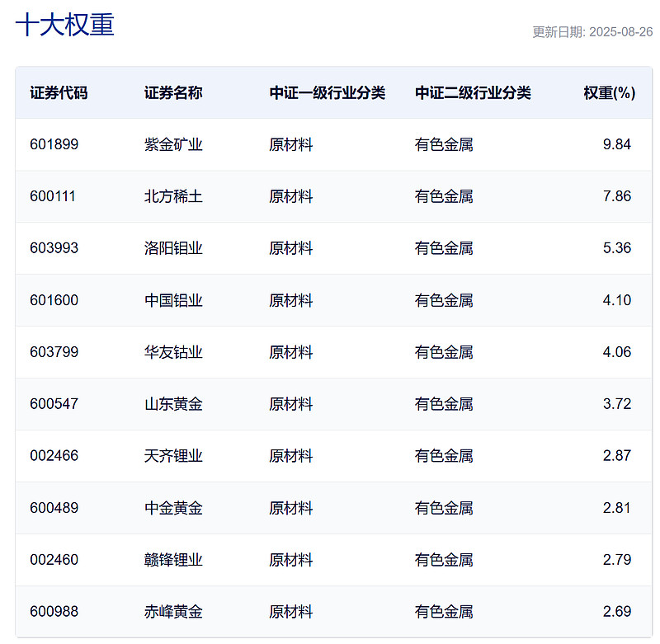Click weight value 3.72
The height and width of the screenshot is (644, 660).
(616, 404)
